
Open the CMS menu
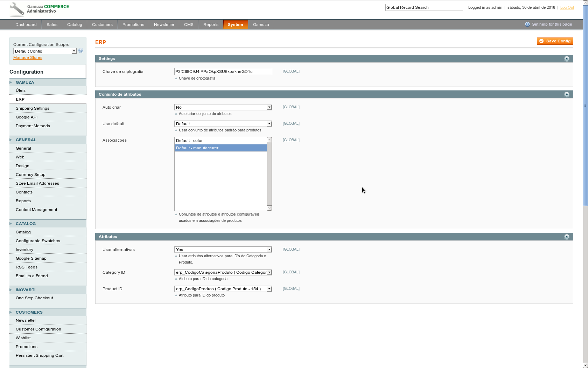189,25
